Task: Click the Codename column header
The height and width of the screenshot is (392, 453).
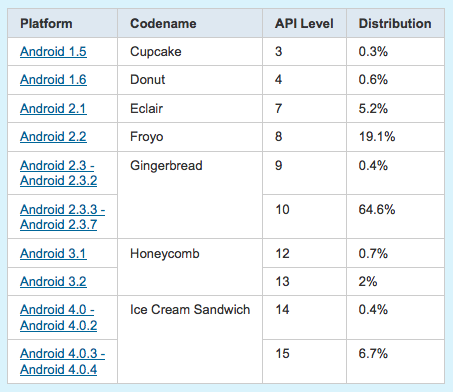Action: coord(190,23)
